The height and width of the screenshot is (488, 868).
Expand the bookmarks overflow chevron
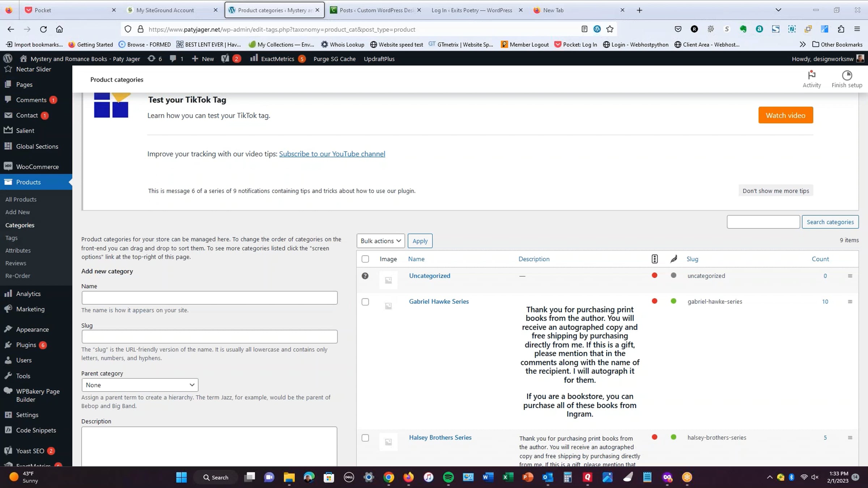pos(803,44)
